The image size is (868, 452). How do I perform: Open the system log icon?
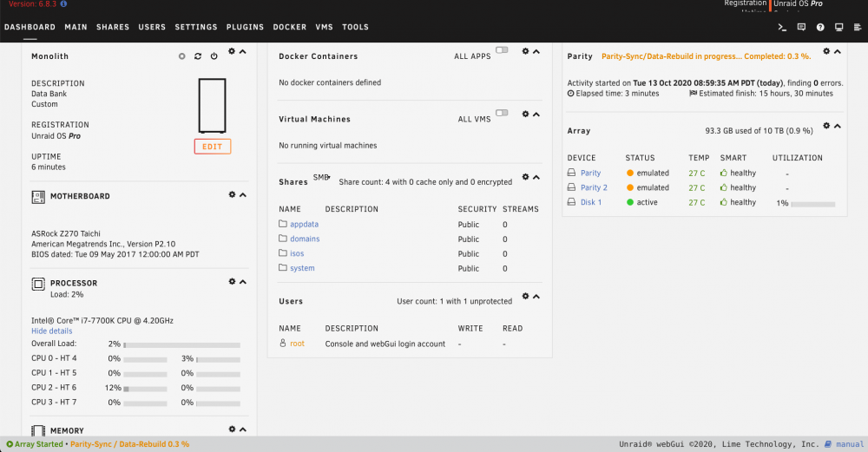tap(858, 27)
